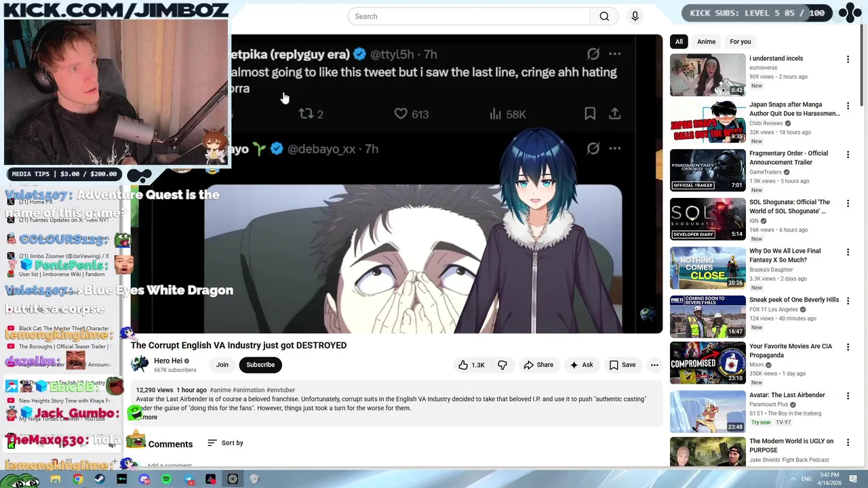Viewport: 868px width, 488px height.
Task: Open the Share dialog for the video
Action: click(538, 365)
